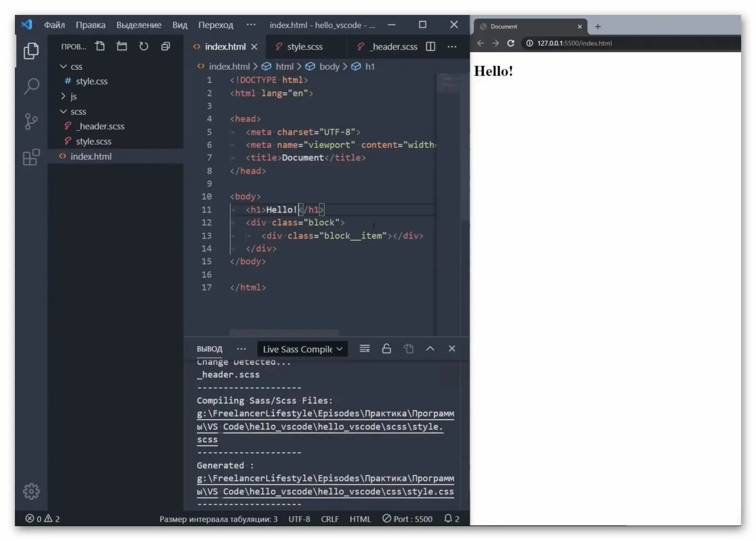
Task: Toggle output scroll lock
Action: coord(386,349)
